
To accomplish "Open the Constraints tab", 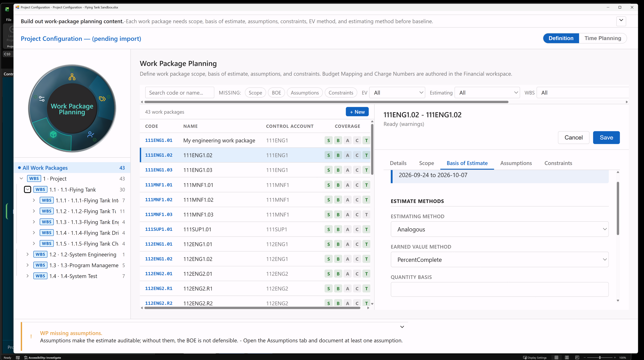I will click(558, 163).
